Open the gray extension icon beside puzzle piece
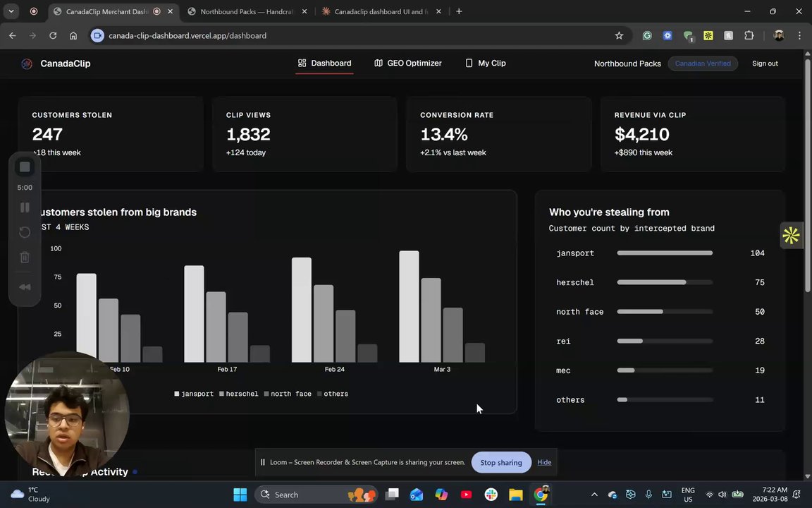Image resolution: width=812 pixels, height=508 pixels. [729, 36]
